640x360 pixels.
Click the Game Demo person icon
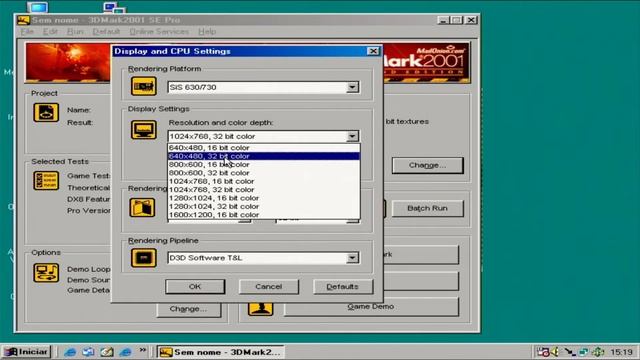[260, 309]
